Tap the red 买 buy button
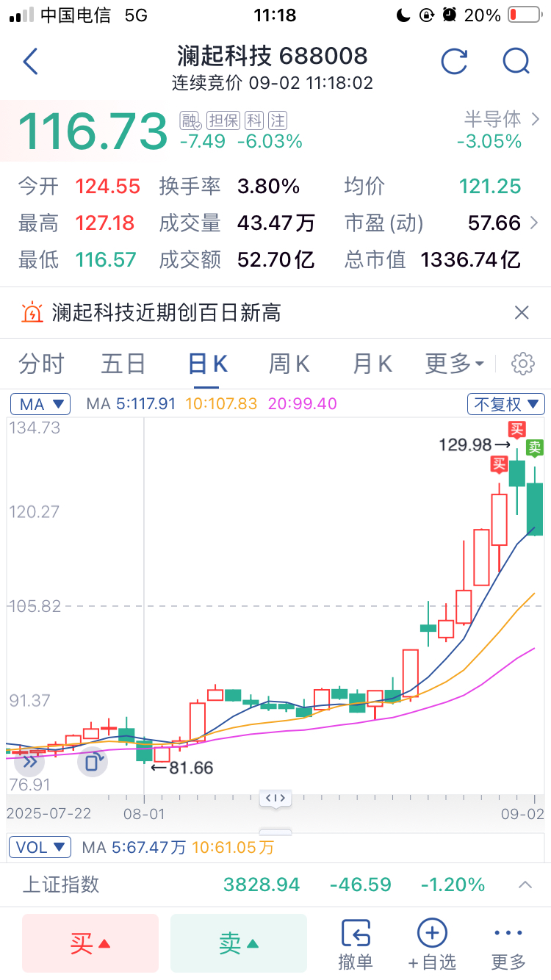Viewport: 551px width, 980px height. pyautogui.click(x=90, y=944)
